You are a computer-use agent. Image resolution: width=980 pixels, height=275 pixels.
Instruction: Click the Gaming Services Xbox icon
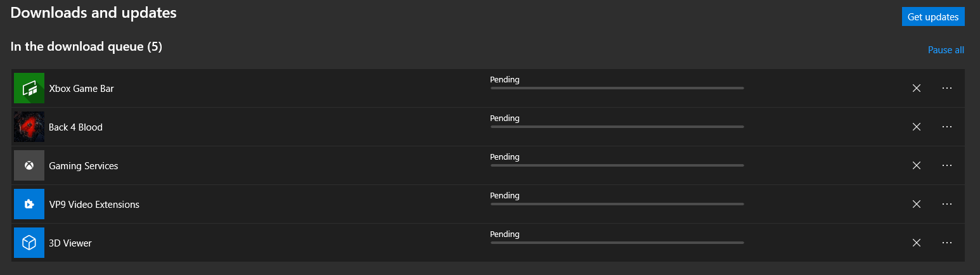point(29,165)
